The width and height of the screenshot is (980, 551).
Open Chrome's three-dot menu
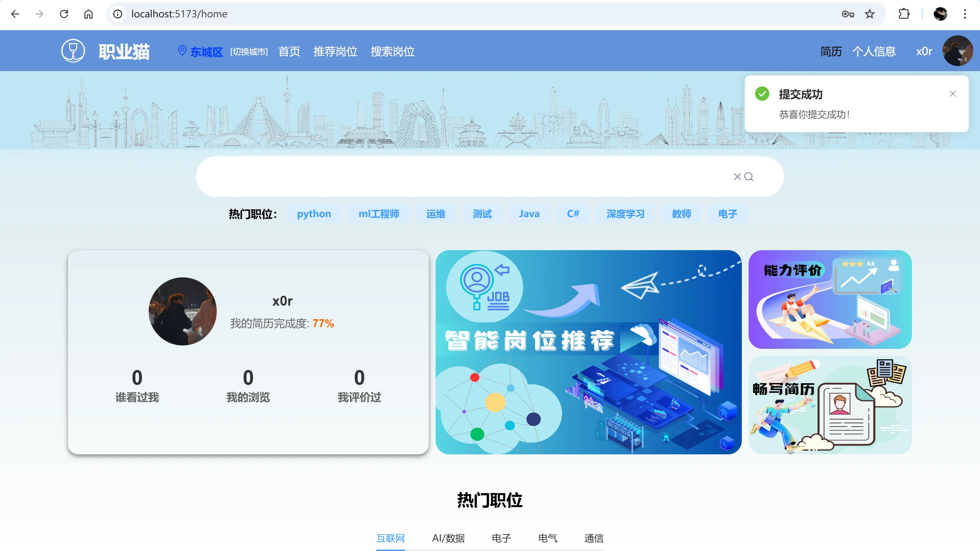965,14
